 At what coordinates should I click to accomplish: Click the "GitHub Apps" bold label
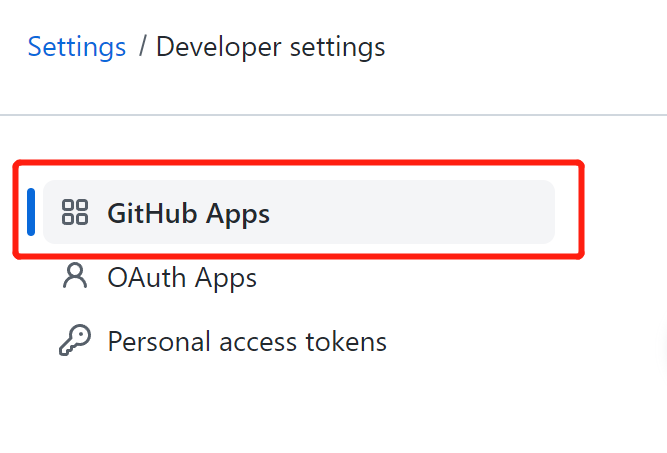pyautogui.click(x=188, y=213)
